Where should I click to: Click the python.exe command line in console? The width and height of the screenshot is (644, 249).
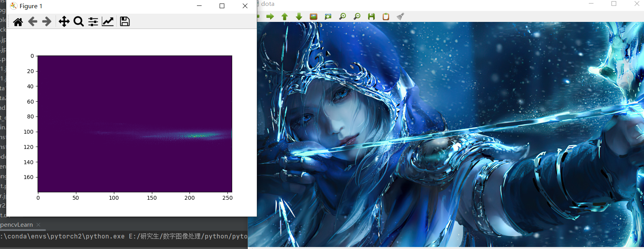[124, 236]
